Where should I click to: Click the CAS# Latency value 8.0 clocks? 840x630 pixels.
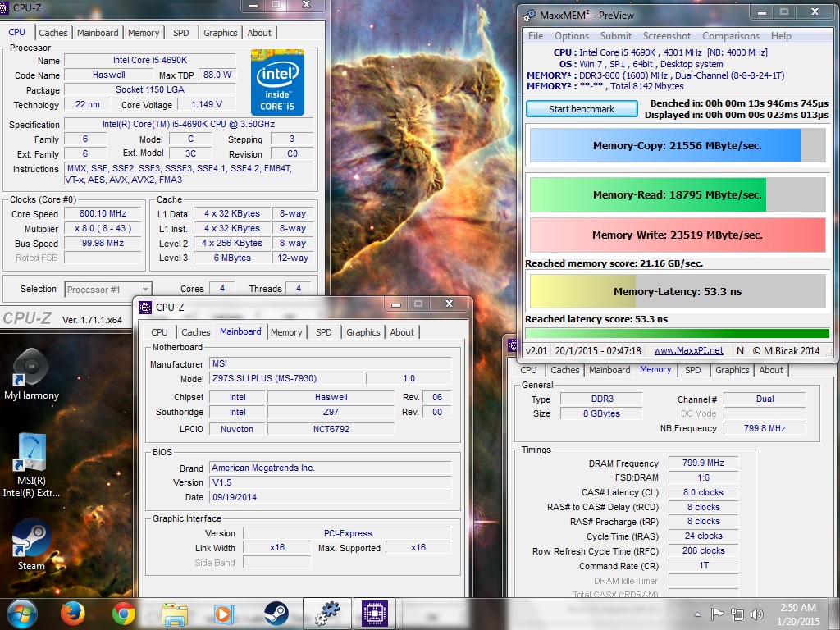click(703, 492)
